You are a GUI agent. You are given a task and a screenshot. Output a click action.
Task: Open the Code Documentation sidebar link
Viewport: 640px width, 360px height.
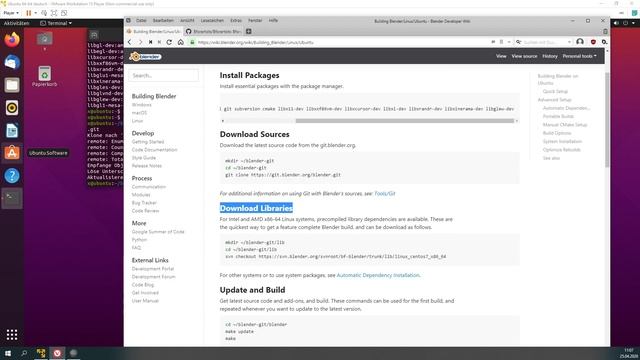coord(154,150)
